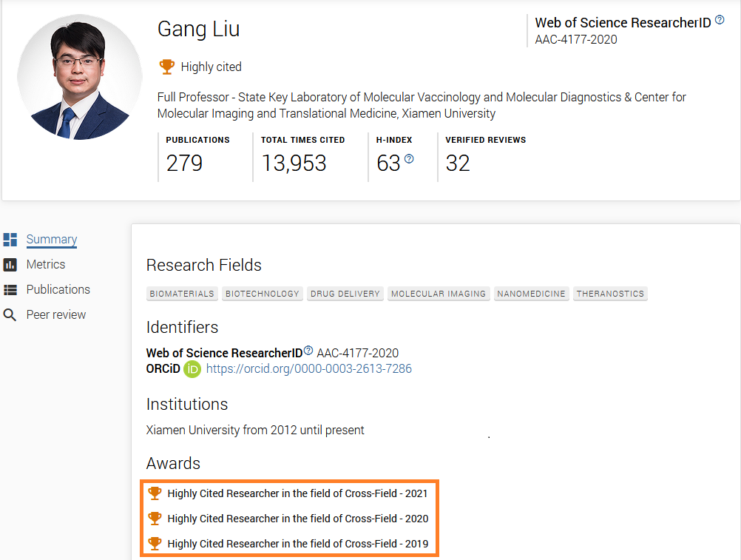Go to the Publications tab
The height and width of the screenshot is (560, 741).
pyautogui.click(x=58, y=290)
